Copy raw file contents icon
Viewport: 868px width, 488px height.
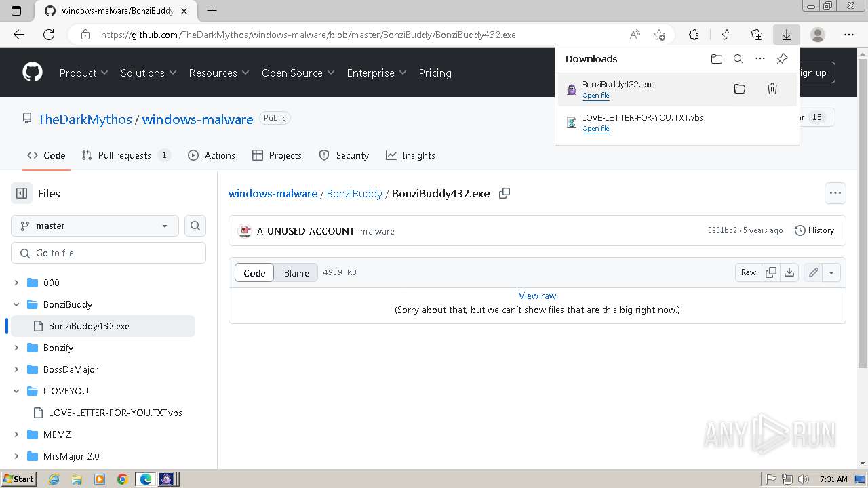coord(771,272)
